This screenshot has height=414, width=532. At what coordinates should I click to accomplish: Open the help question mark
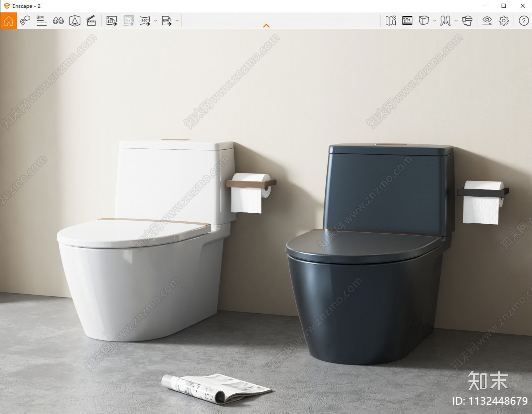click(x=524, y=21)
